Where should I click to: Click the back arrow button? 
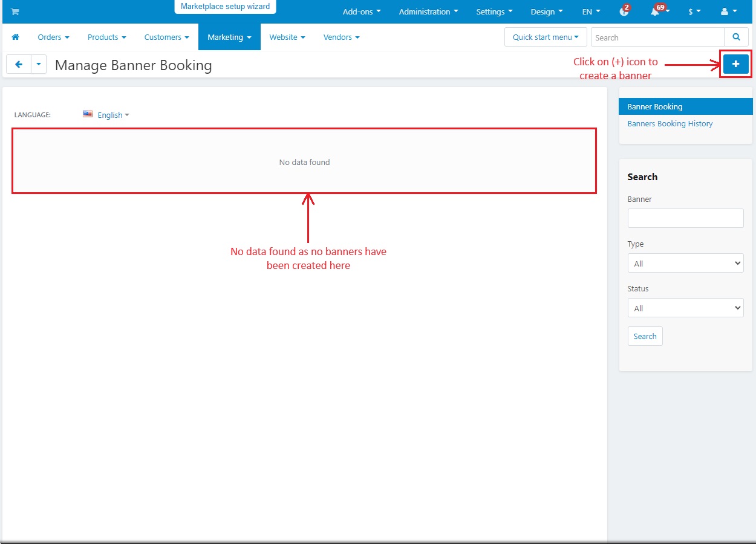19,64
